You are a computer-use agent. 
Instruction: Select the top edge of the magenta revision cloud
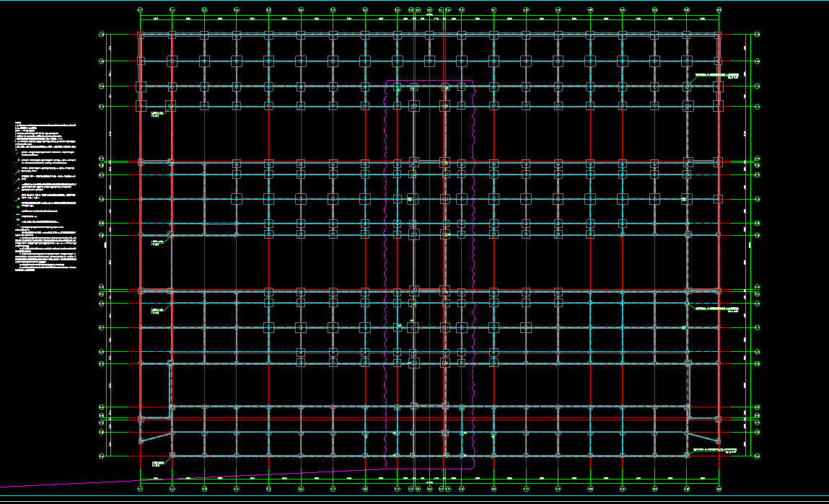click(x=429, y=81)
